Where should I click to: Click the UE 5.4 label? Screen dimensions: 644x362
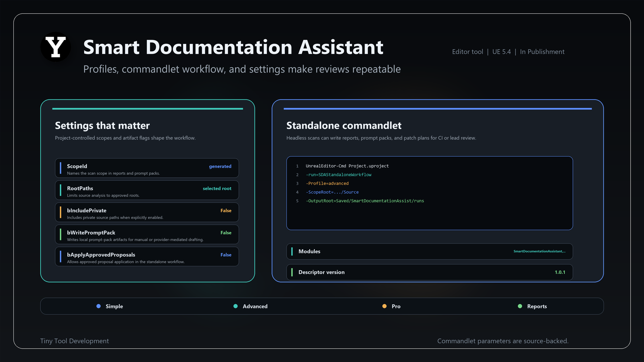click(501, 52)
